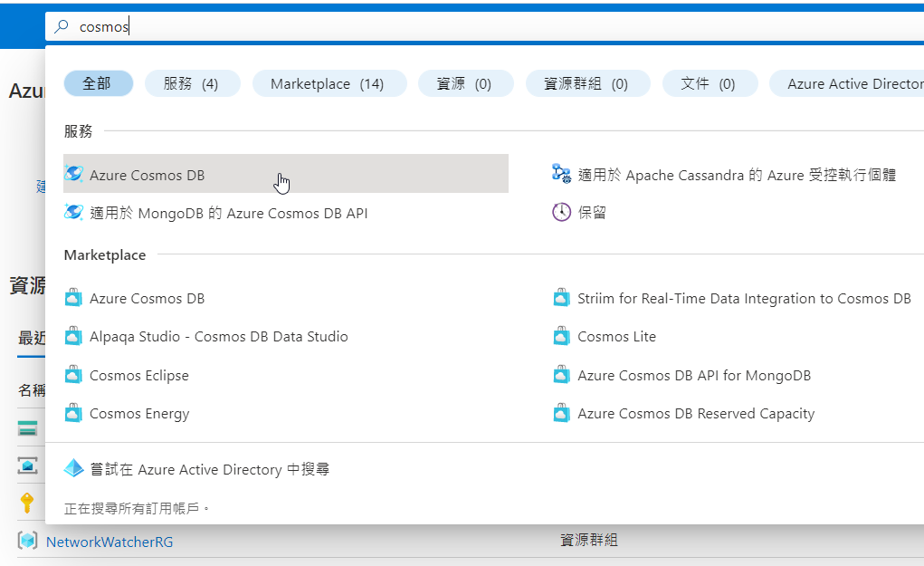This screenshot has width=924, height=566.
Task: Click shopping bag icon beside Cosmos Eclipse
Action: (73, 374)
